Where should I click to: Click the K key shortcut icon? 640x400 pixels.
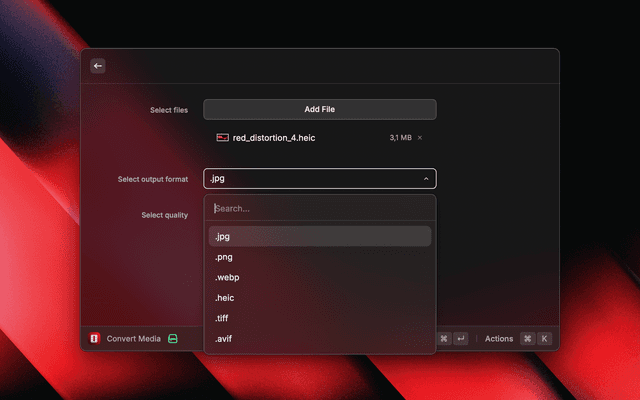(545, 339)
